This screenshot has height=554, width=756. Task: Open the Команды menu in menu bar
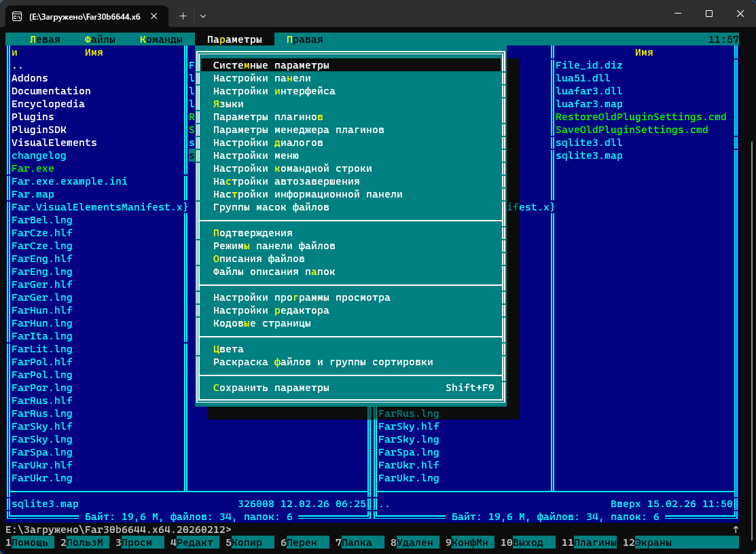click(x=161, y=39)
